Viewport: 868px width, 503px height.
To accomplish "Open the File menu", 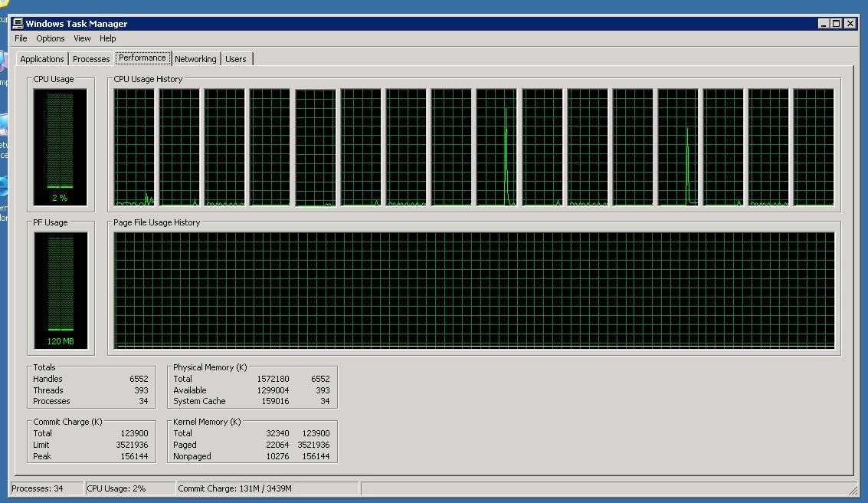I will click(x=21, y=38).
